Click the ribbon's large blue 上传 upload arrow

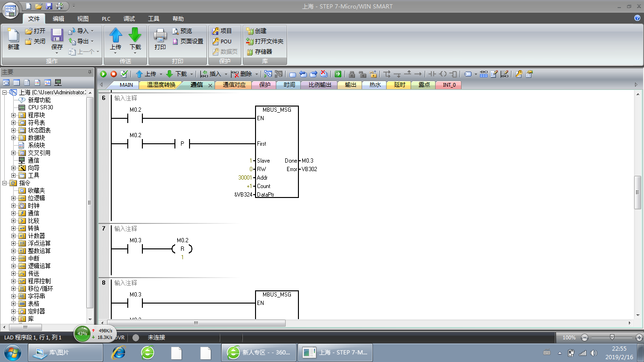(x=116, y=36)
